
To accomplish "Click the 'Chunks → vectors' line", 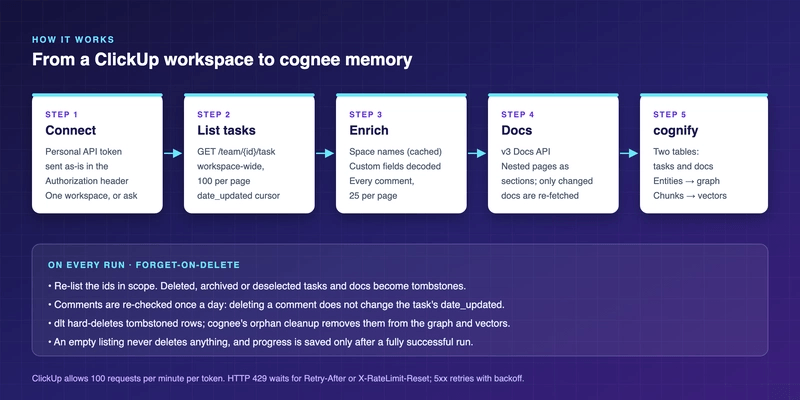I will pyautogui.click(x=690, y=195).
